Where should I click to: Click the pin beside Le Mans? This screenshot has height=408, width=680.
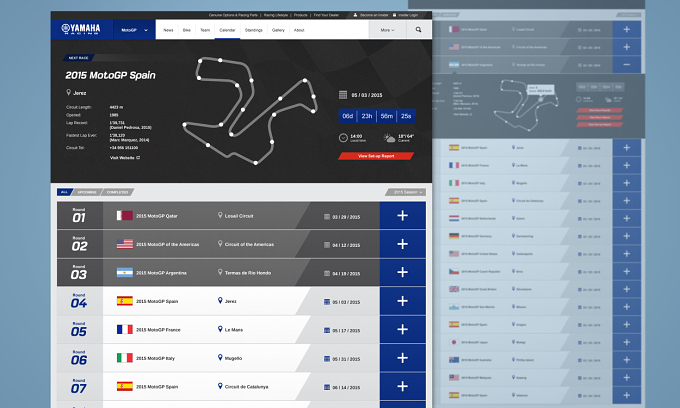(x=220, y=329)
